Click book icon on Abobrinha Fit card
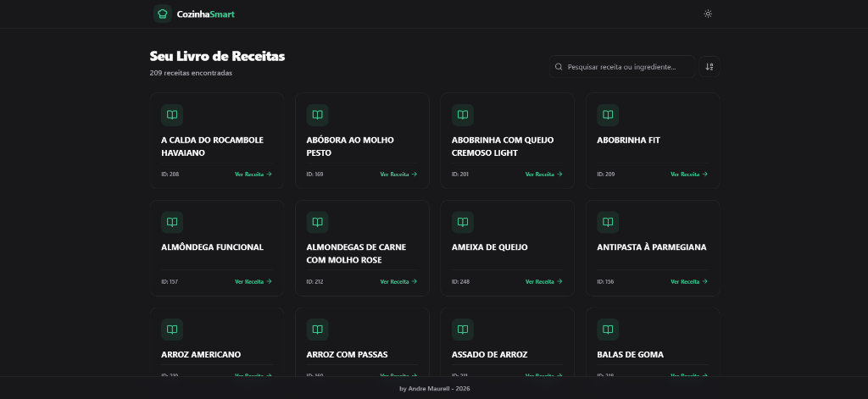Viewport: 868px width, 399px height. click(x=607, y=114)
